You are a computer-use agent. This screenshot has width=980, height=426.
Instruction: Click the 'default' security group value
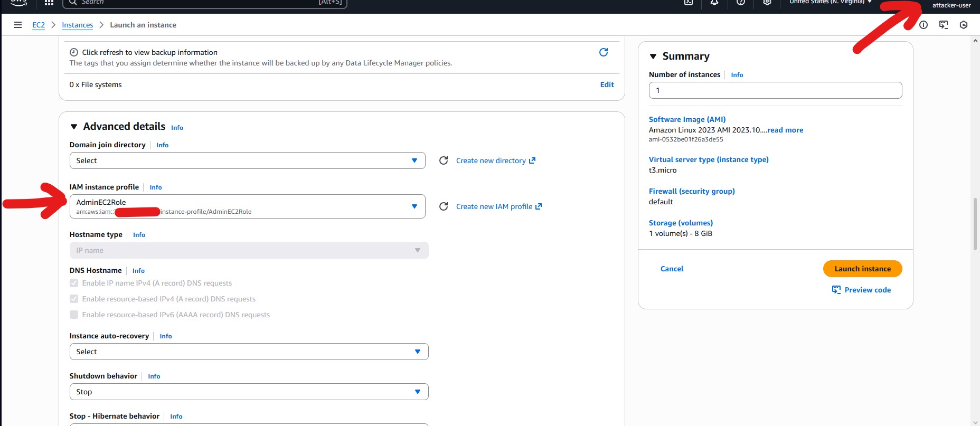point(661,202)
